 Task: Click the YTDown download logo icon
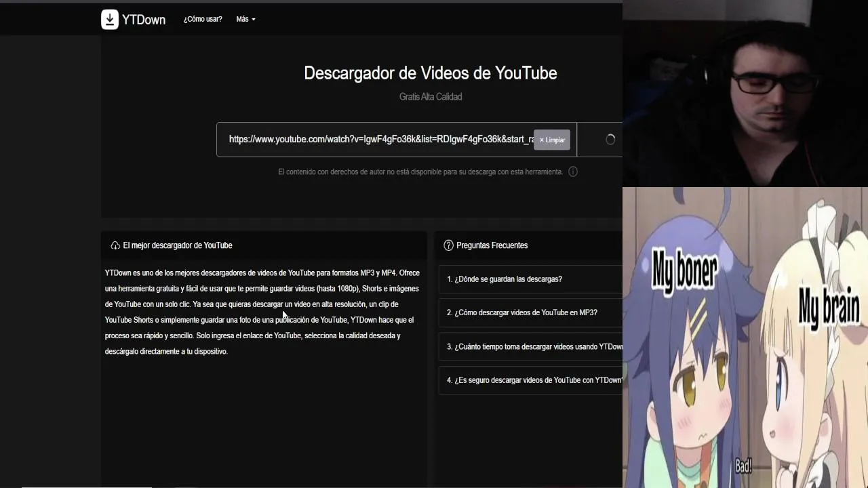pos(110,20)
